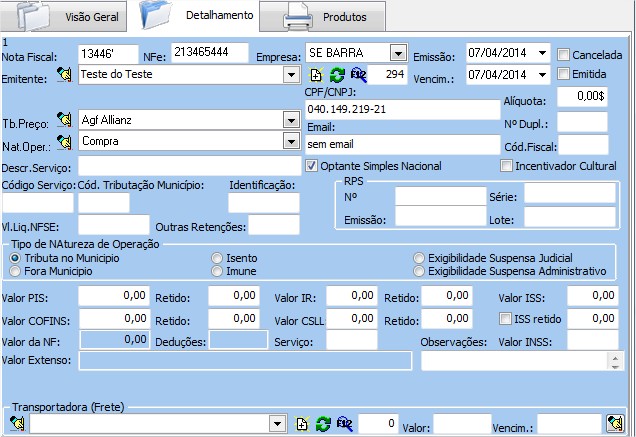Enable the ISS retido checkbox

[506, 318]
